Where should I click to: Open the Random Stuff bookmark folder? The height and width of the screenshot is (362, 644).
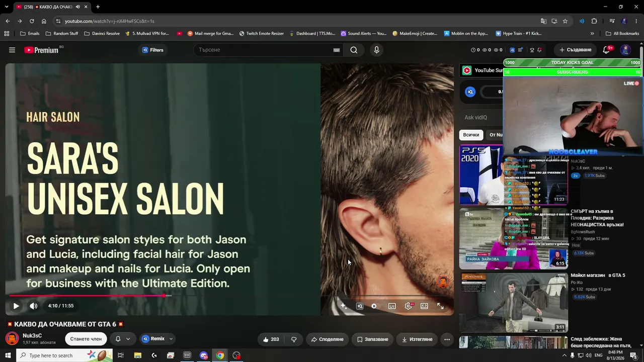coord(62,34)
